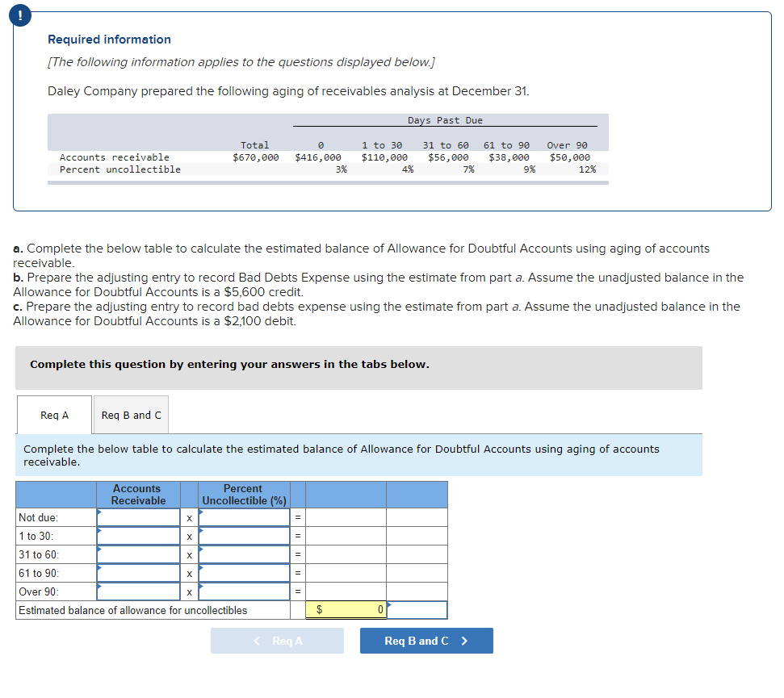Click the '61 to 90:' row label
Image resolution: width=784 pixels, height=698 pixels.
pos(39,573)
